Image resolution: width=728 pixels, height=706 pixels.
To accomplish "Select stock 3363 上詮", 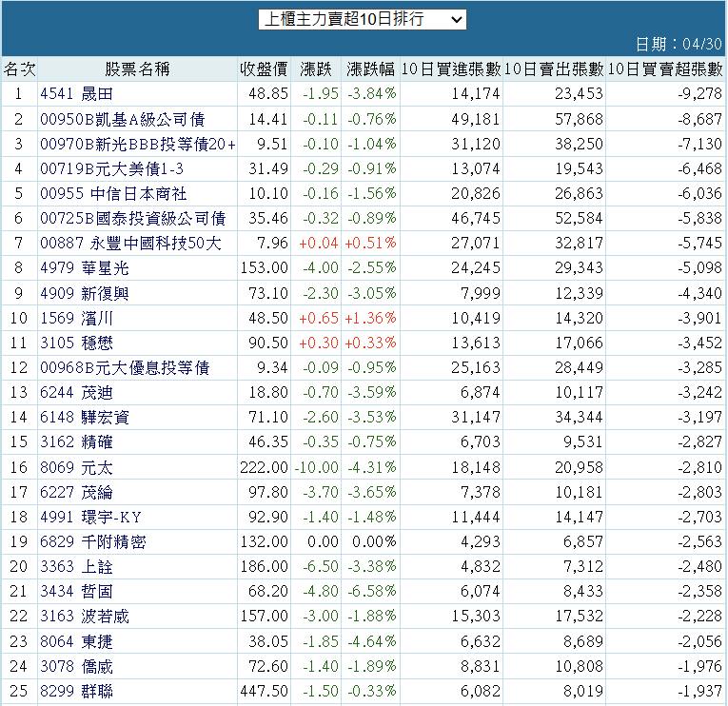I will (77, 566).
